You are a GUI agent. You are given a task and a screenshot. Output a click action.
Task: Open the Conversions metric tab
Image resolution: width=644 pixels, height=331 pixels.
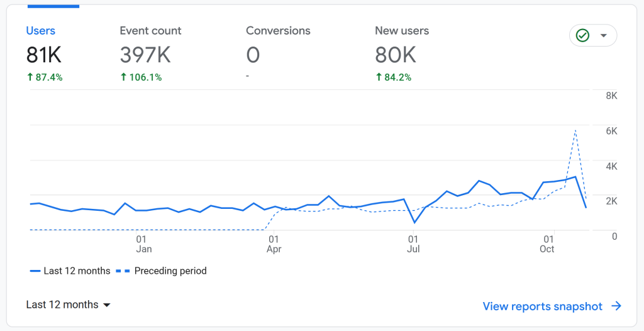[x=278, y=31]
